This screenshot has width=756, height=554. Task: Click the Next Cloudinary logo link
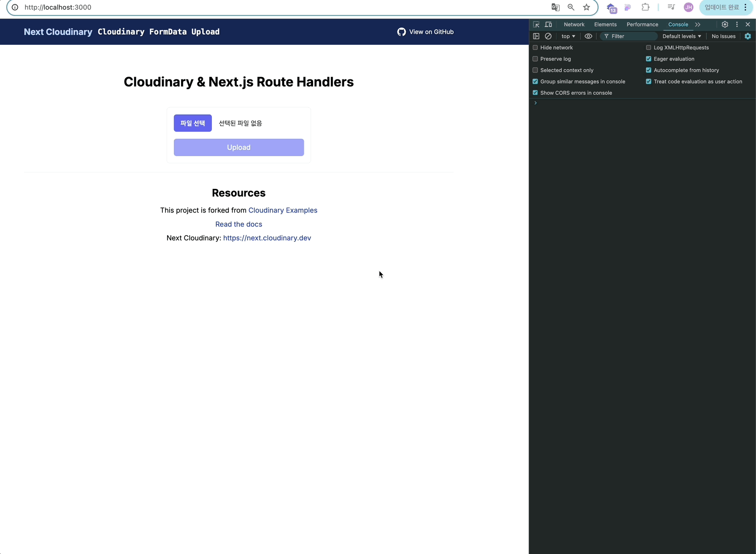58,32
